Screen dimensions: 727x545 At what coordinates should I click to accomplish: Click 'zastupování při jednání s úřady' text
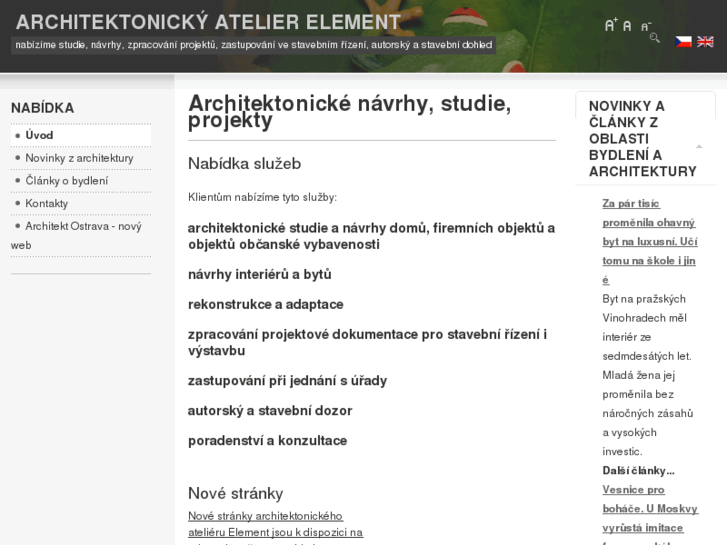point(287,381)
